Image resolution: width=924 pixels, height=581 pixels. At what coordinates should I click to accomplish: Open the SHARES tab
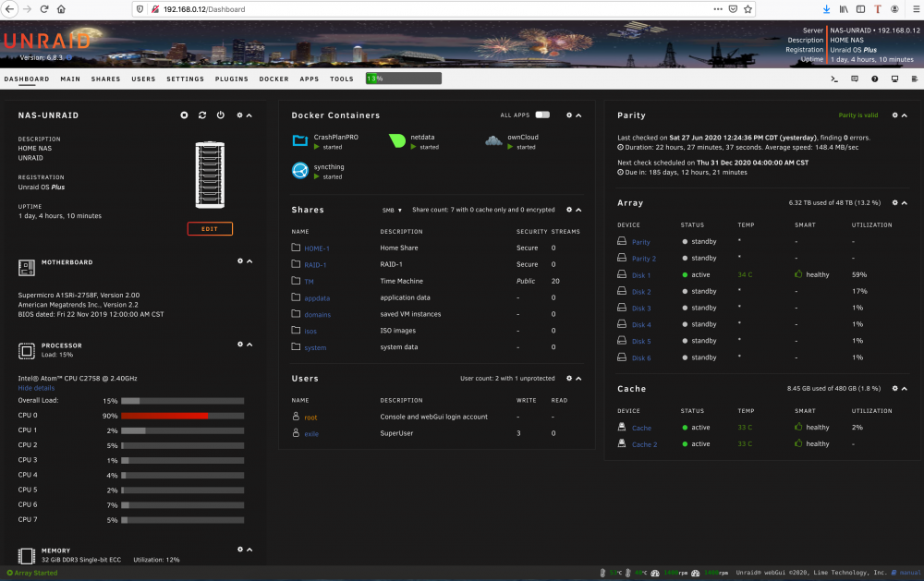click(105, 79)
